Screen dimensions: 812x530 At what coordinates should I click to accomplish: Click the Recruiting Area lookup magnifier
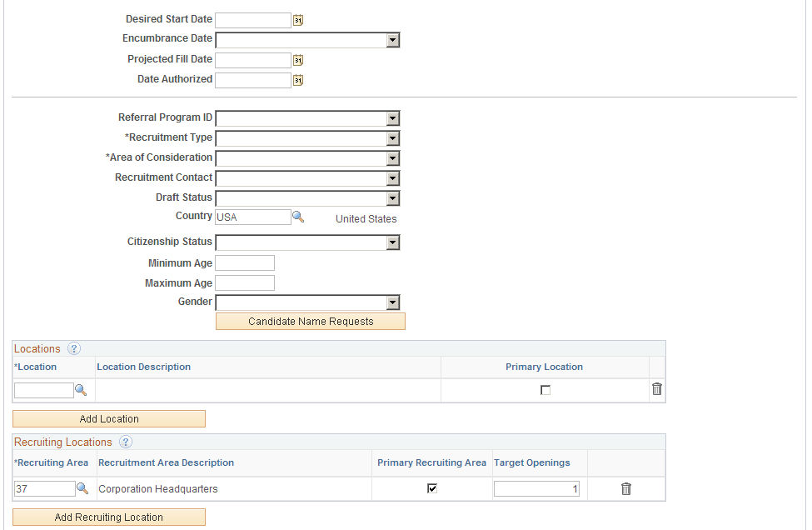82,488
